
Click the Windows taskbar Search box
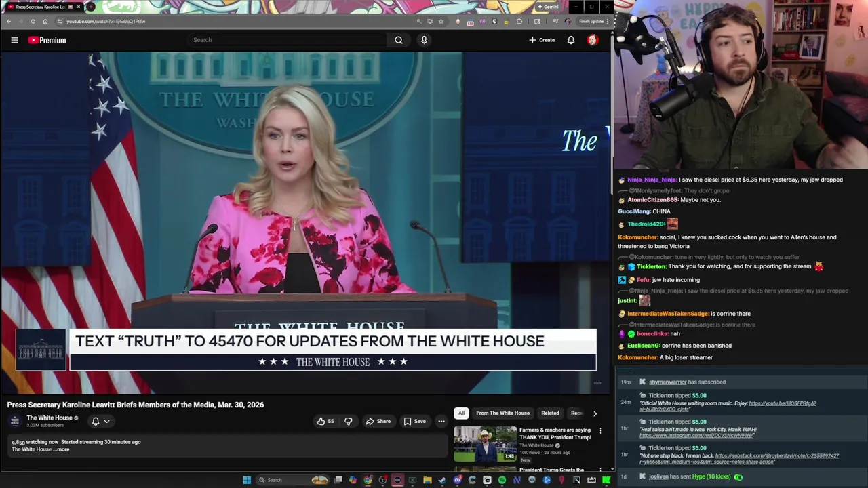[293, 480]
